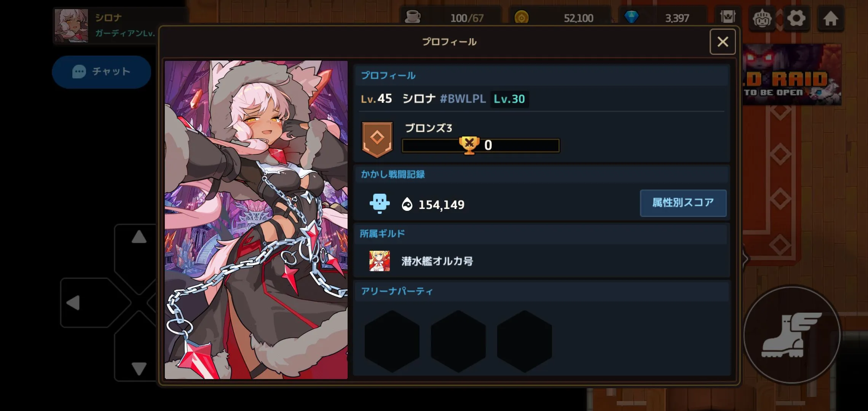Viewport: 868px width, 411px height.
Task: Select the first empty arena party slot
Action: (x=392, y=341)
